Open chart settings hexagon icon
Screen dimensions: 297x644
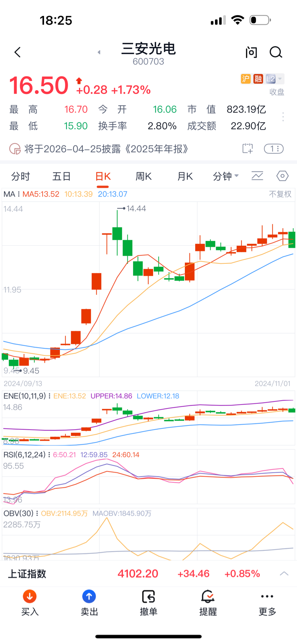(x=282, y=176)
